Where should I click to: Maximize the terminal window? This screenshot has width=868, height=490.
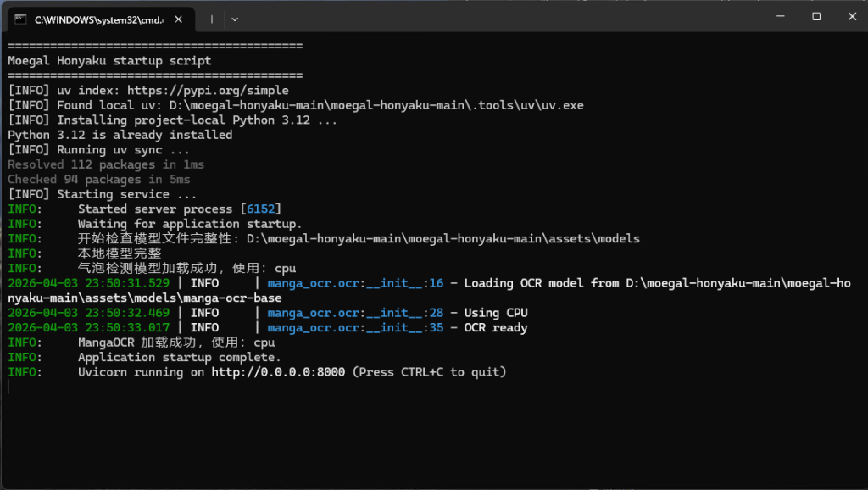click(x=816, y=17)
